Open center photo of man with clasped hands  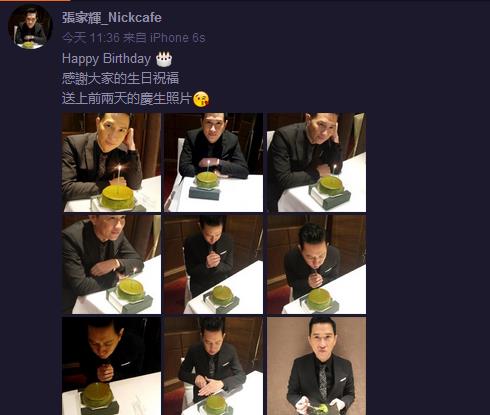click(213, 264)
